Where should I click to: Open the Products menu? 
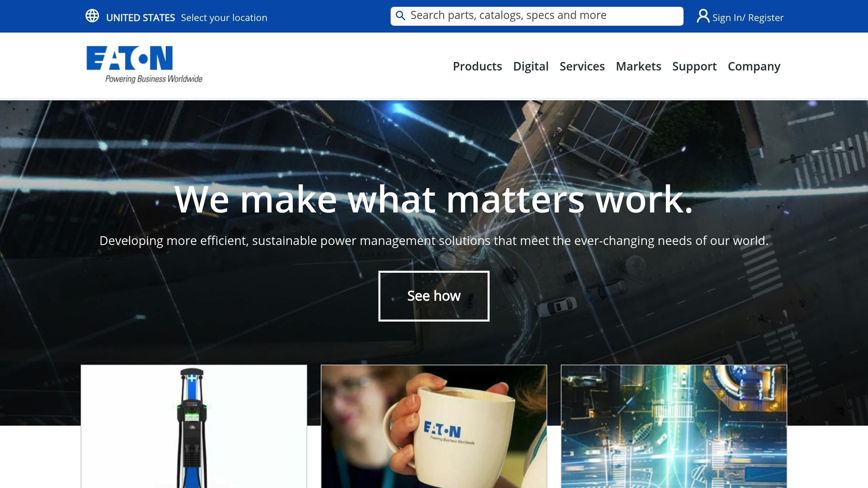point(477,67)
